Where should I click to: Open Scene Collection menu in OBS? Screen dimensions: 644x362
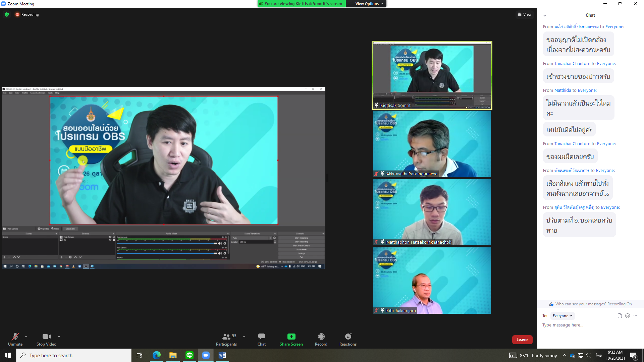coord(38,93)
